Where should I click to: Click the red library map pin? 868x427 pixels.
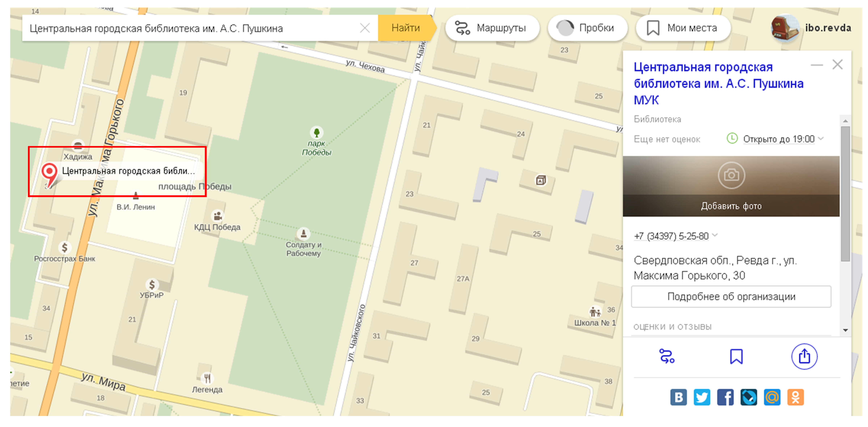pyautogui.click(x=50, y=172)
